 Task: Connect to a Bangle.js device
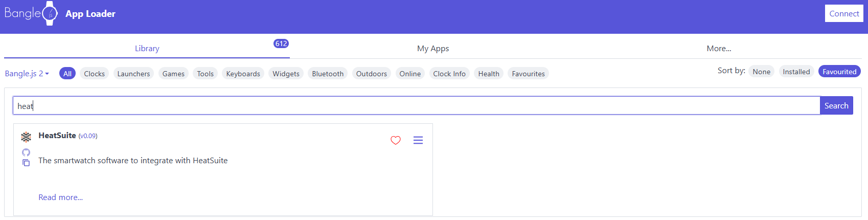pyautogui.click(x=844, y=14)
